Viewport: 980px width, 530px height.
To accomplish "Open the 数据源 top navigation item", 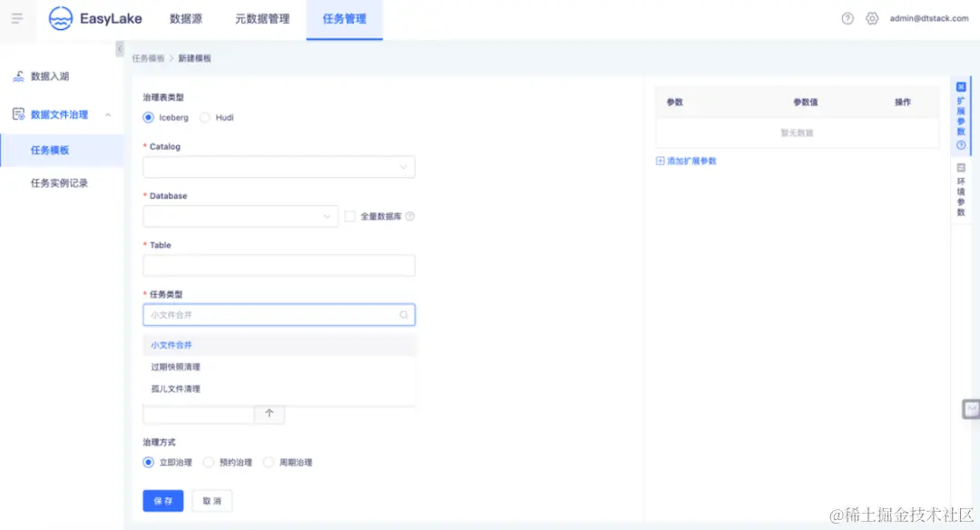I will click(186, 18).
